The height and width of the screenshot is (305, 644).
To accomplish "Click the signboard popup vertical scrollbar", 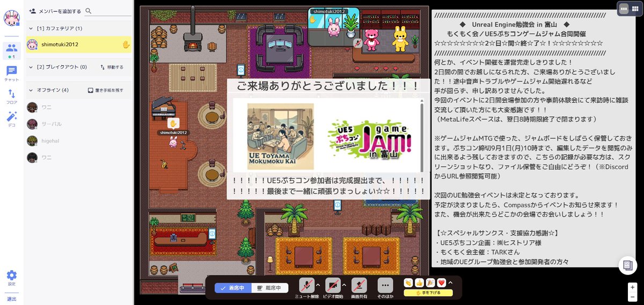I will click(x=421, y=135).
